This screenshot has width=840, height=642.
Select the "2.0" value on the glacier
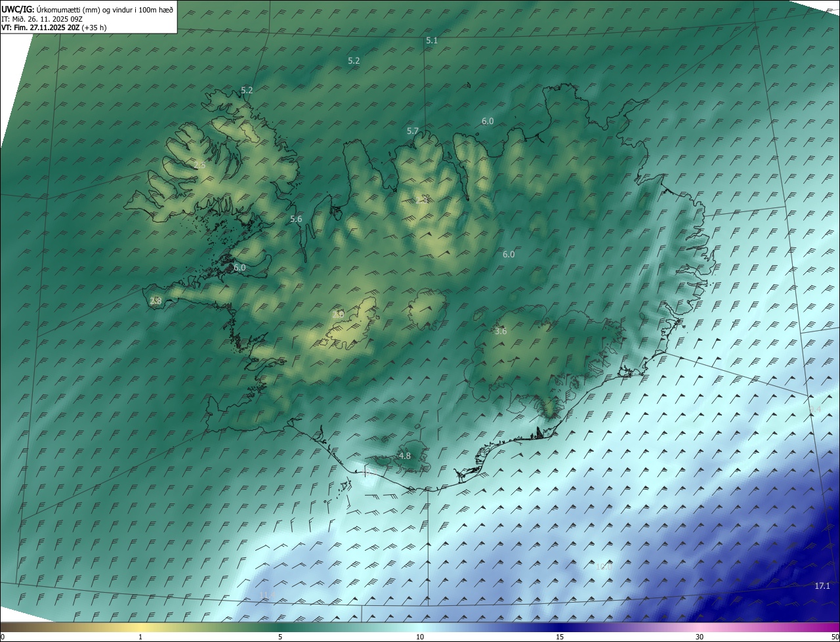point(338,314)
